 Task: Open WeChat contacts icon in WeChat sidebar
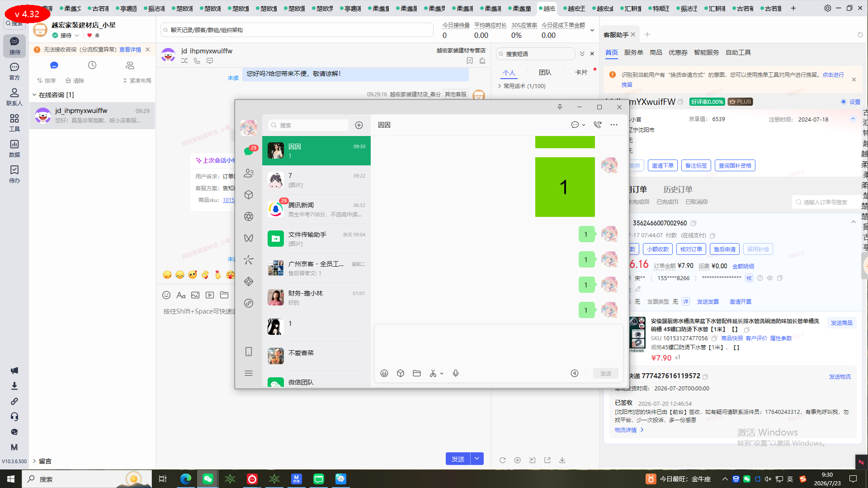tap(249, 173)
